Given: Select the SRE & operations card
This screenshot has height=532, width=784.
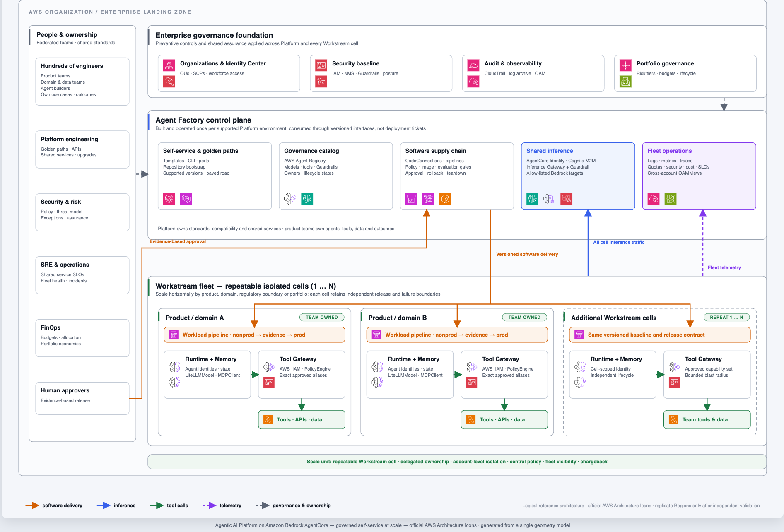Looking at the screenshot, I should (82, 275).
